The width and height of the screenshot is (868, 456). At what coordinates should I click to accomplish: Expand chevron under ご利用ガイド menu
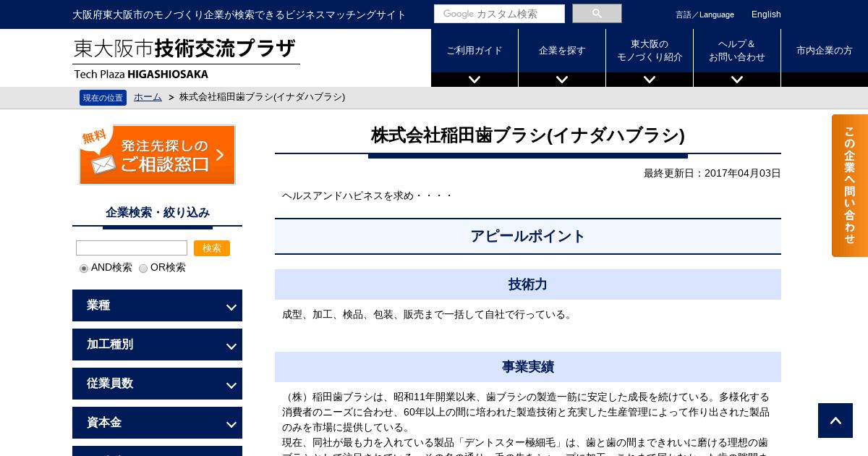tap(475, 80)
